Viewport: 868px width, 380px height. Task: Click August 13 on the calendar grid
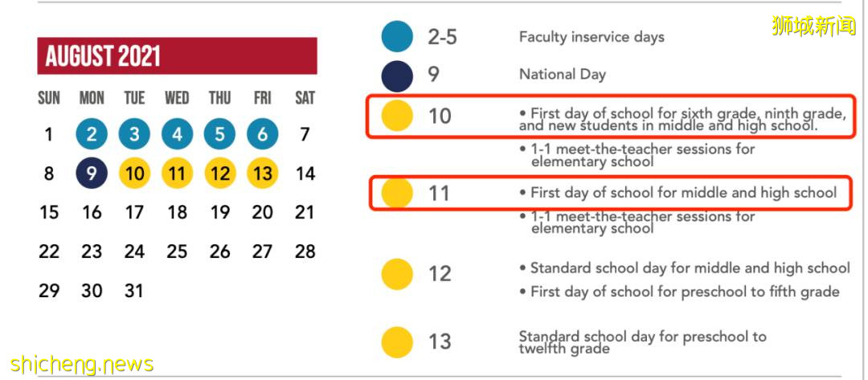click(x=262, y=173)
